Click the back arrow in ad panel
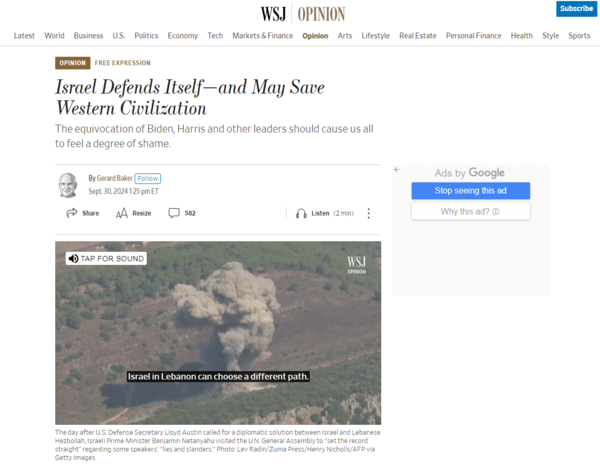Image resolution: width=600 pixels, height=472 pixels. [x=397, y=169]
